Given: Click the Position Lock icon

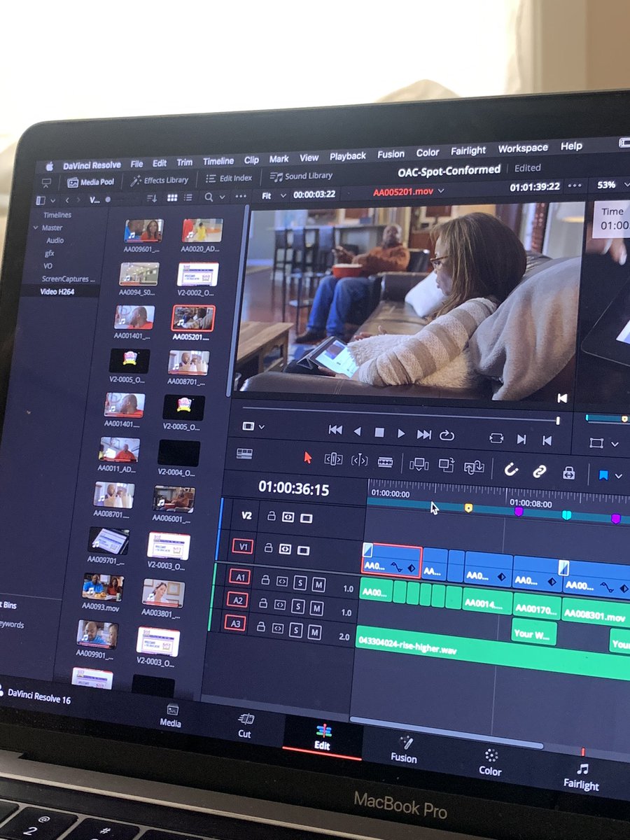Looking at the screenshot, I should point(568,472).
